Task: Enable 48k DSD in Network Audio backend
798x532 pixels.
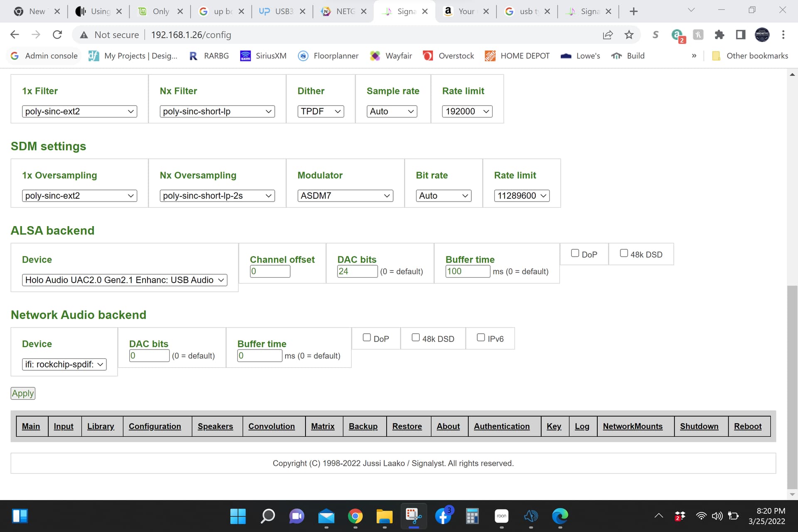Action: tap(416, 337)
